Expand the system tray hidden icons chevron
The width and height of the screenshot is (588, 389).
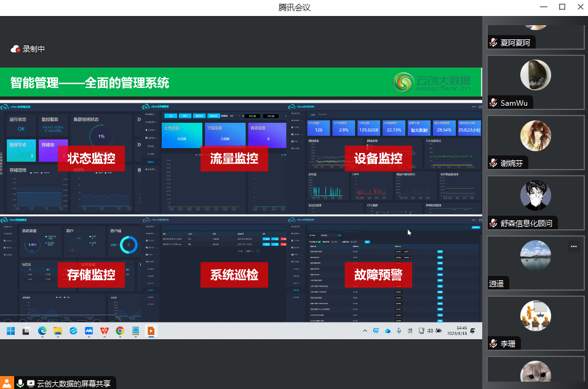365,331
